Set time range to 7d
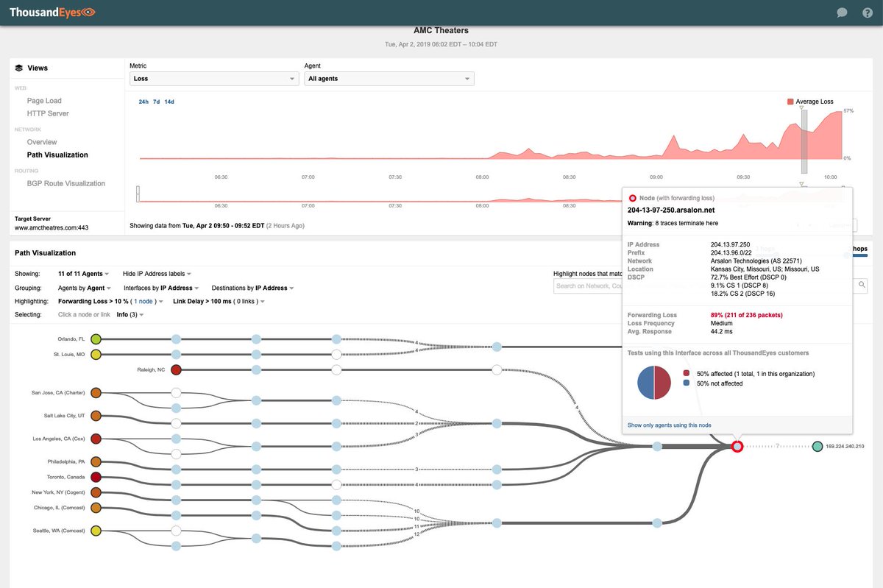 coord(156,102)
